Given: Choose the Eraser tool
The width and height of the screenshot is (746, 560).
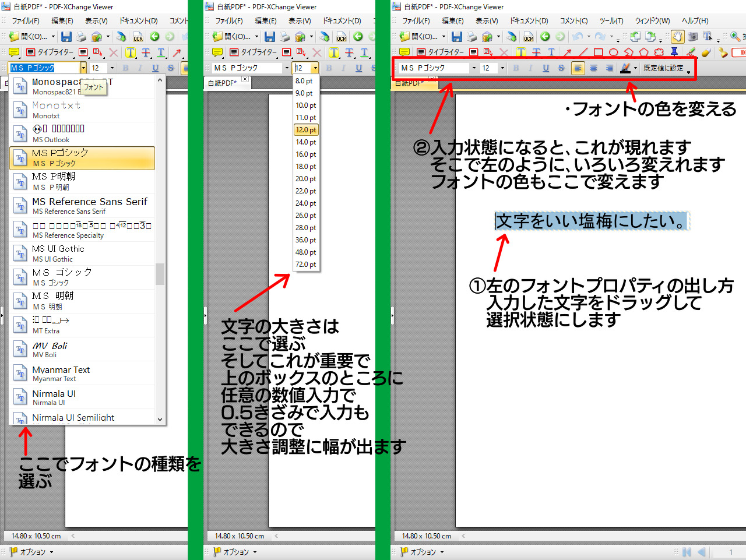Looking at the screenshot, I should [706, 52].
